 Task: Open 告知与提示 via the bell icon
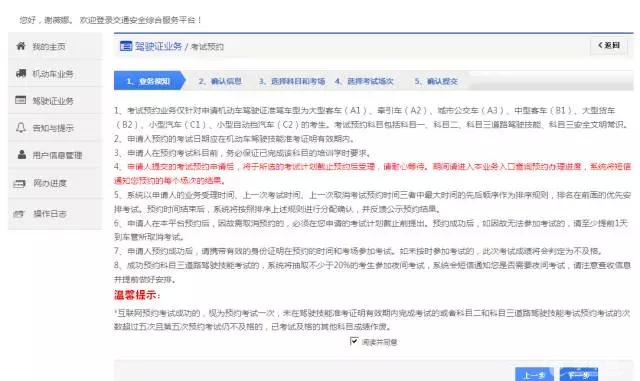click(21, 127)
